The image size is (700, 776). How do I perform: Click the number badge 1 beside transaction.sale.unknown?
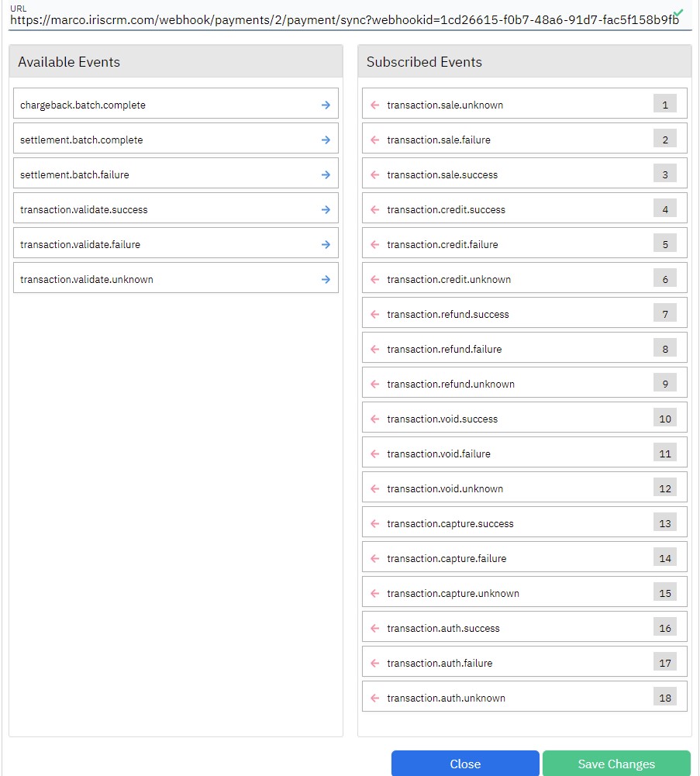click(x=664, y=104)
